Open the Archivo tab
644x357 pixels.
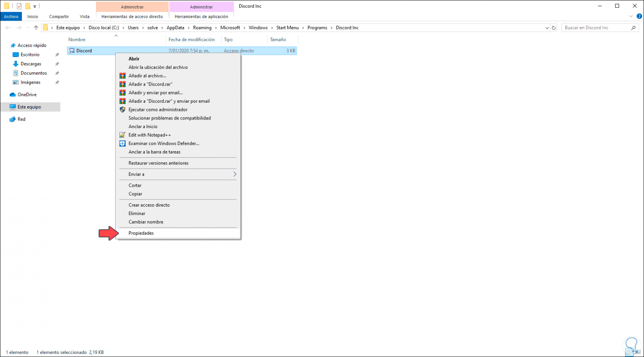[11, 16]
